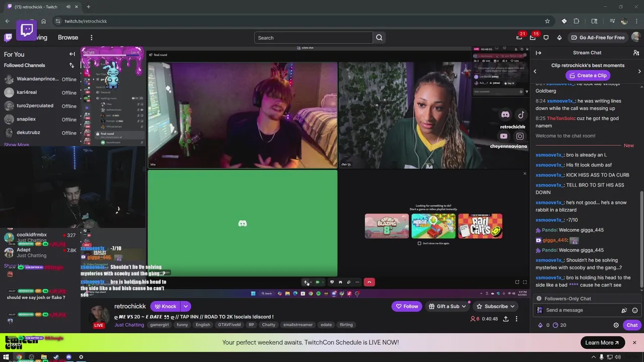Image resolution: width=644 pixels, height=362 pixels.
Task: Click Learn More on TwitchCon banner
Action: pyautogui.click(x=602, y=343)
